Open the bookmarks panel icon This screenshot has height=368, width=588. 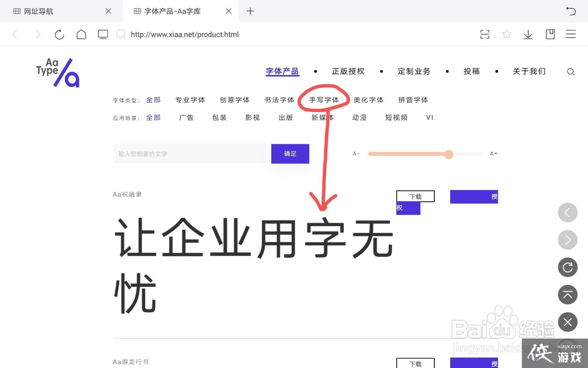point(550,34)
